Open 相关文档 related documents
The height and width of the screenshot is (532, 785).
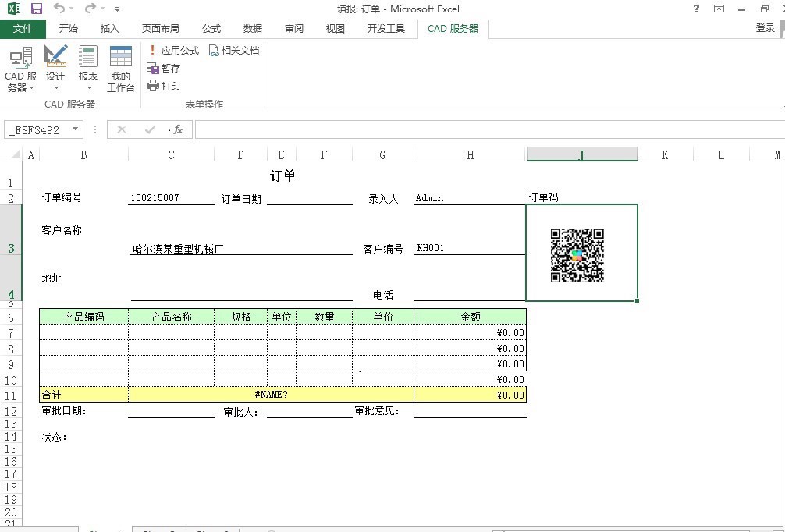[x=233, y=50]
